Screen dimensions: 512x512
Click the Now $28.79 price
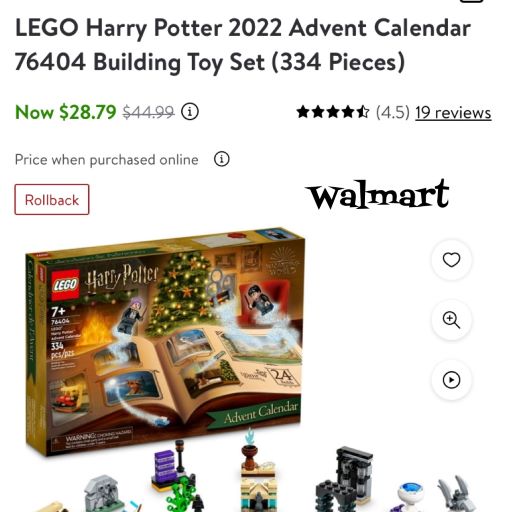point(66,112)
